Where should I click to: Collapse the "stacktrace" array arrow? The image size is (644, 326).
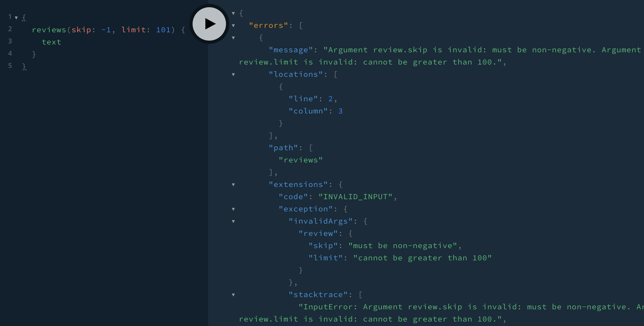[x=233, y=295]
